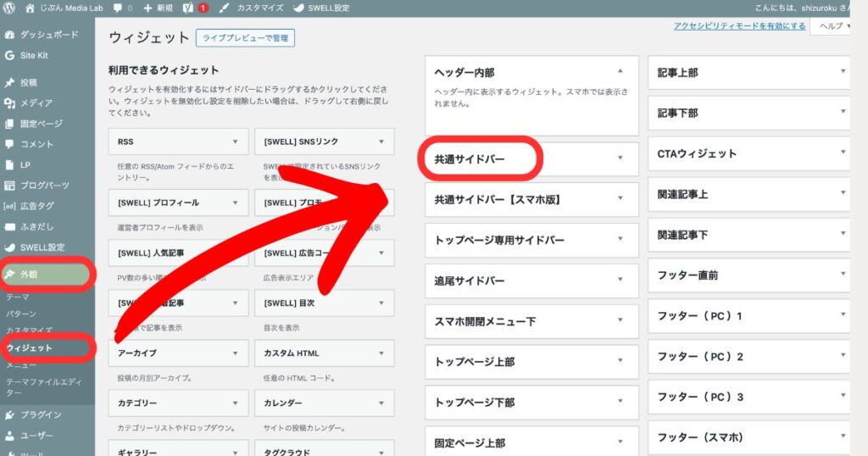Open メディア library in sidebar

pos(36,103)
